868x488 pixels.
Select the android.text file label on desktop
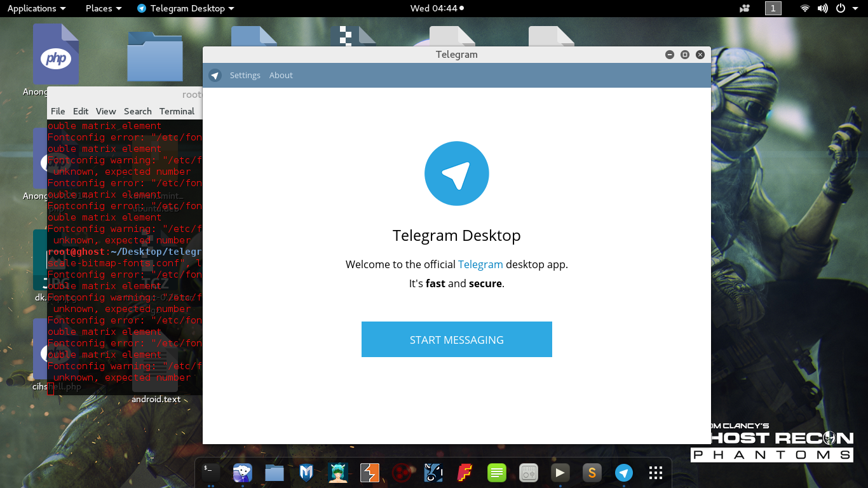tap(156, 399)
